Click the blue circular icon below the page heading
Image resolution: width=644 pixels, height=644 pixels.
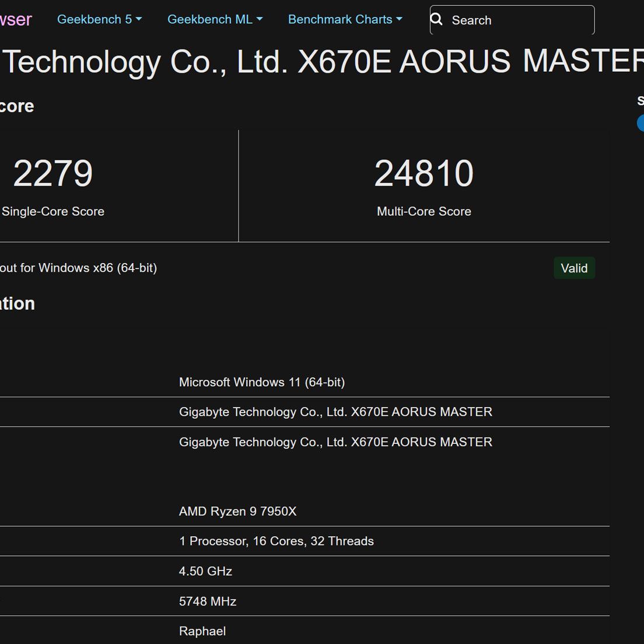pos(640,123)
